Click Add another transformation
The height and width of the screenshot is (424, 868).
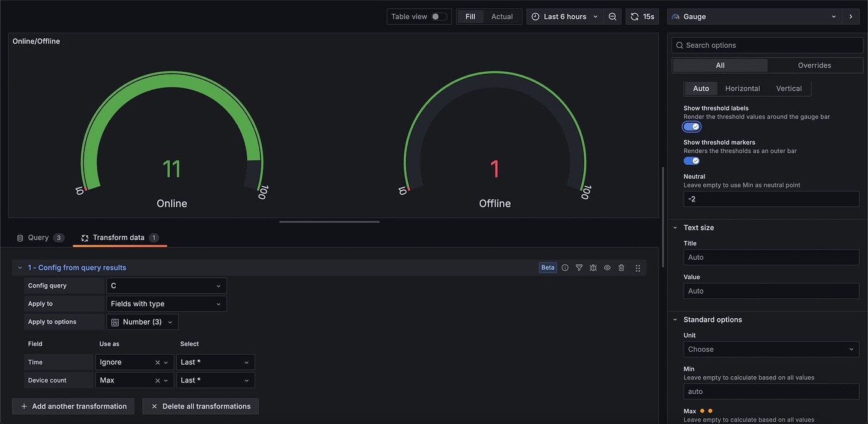tap(73, 406)
